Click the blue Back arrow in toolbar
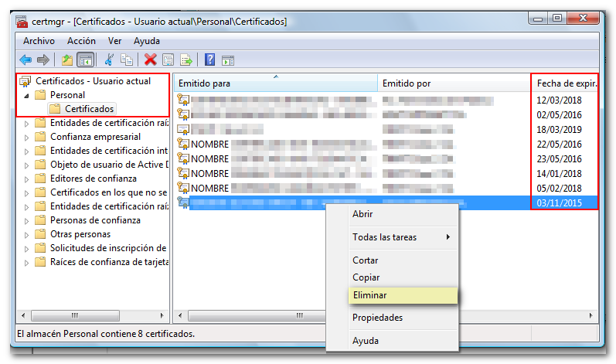 [x=26, y=60]
